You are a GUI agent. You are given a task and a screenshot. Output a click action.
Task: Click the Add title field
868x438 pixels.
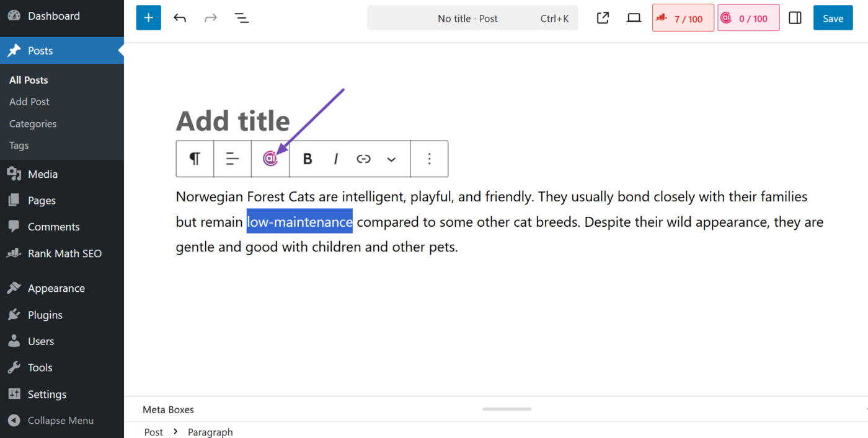pos(232,121)
